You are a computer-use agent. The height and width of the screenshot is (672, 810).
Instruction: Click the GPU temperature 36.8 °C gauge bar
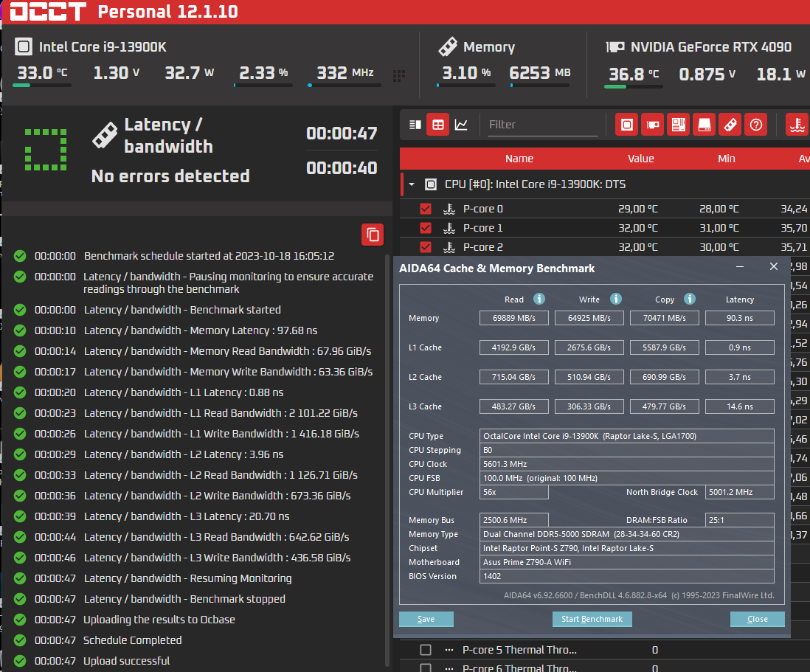(634, 87)
